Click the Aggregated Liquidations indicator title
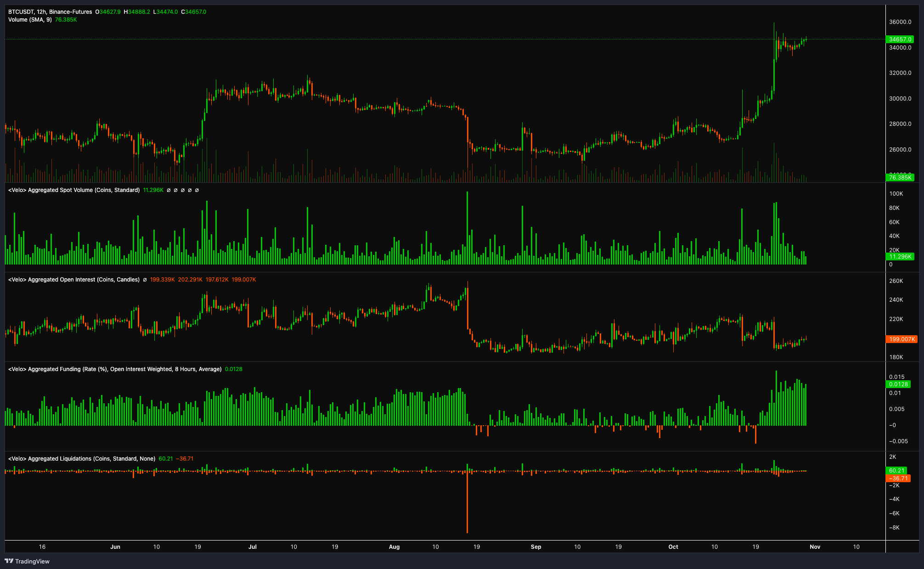Screen dimensions: 924x569 click(x=82, y=458)
